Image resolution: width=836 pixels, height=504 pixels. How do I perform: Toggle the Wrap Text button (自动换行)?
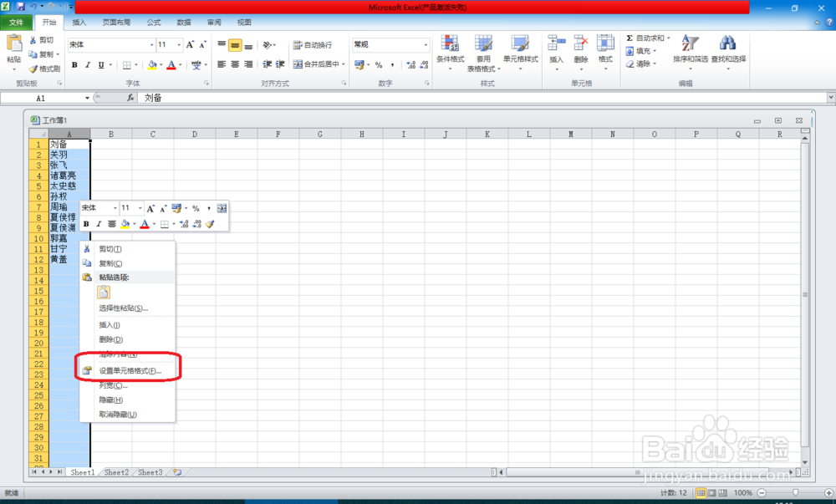[x=313, y=45]
